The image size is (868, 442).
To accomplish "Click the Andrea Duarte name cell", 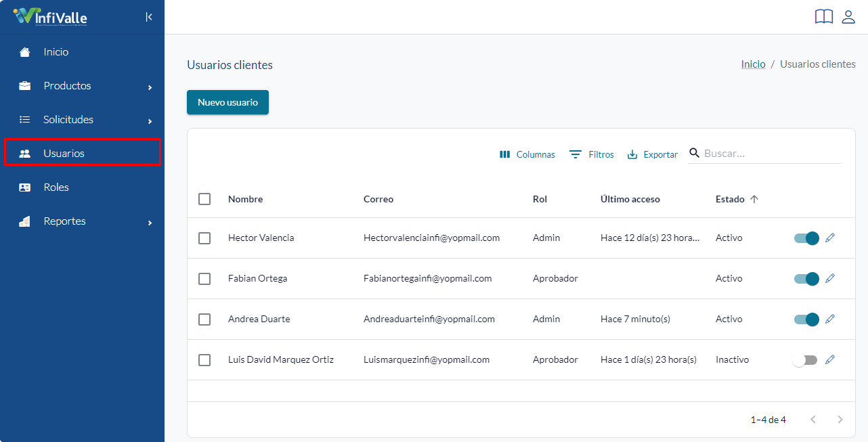I will 259,319.
